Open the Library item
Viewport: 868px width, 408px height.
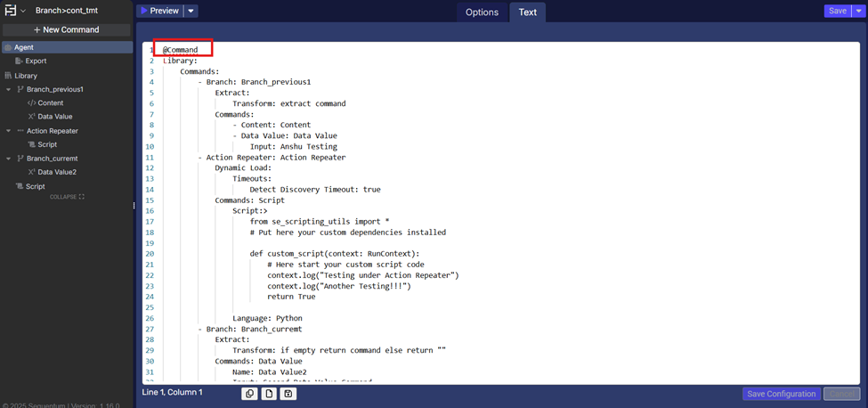point(26,76)
